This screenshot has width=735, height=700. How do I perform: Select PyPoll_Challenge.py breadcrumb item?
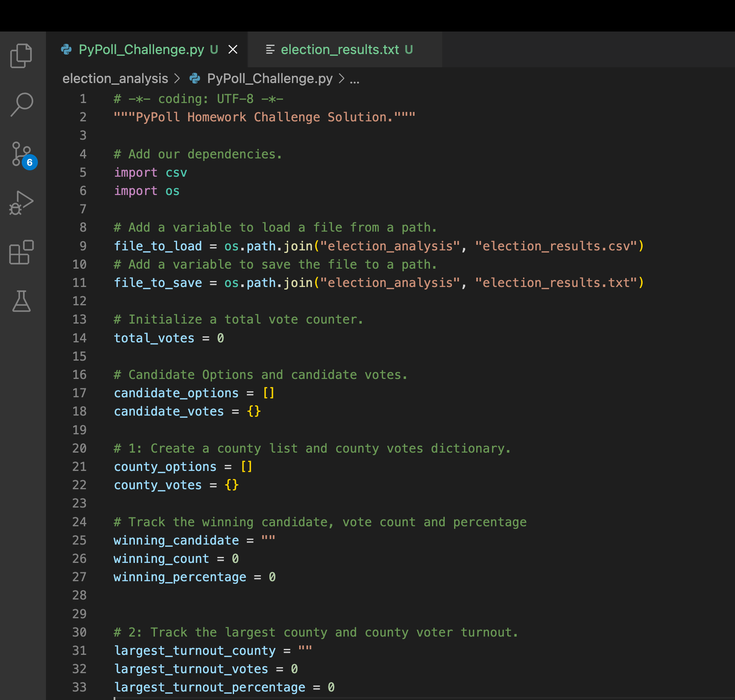coord(270,79)
